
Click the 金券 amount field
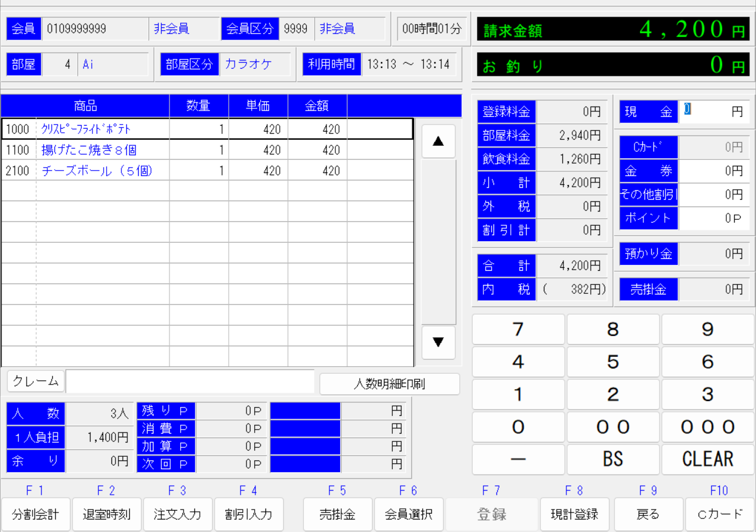713,171
